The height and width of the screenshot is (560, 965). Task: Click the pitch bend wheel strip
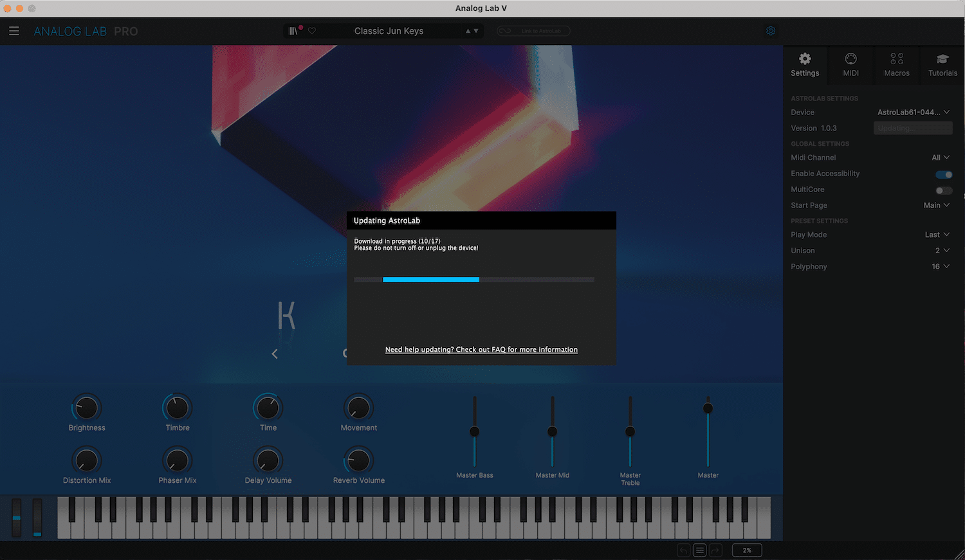tap(17, 518)
